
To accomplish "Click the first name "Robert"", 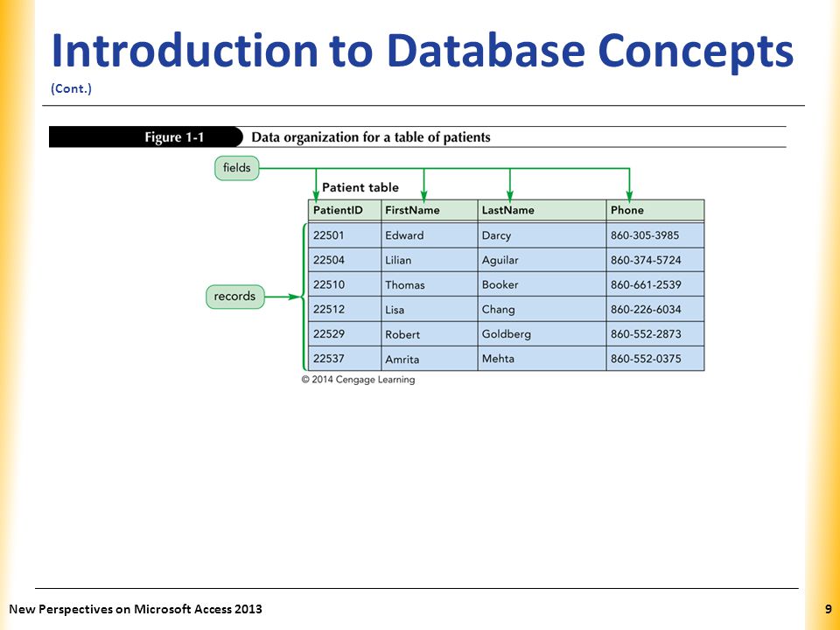I will click(402, 334).
